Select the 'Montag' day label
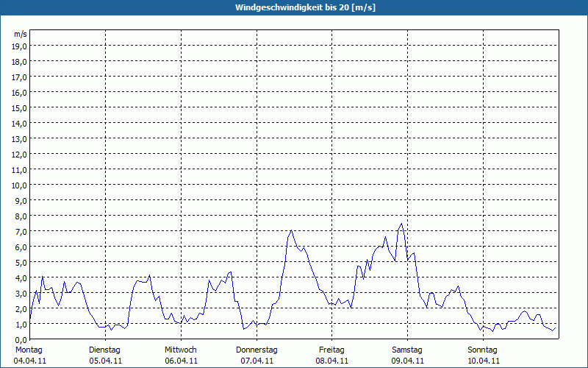 tap(29, 350)
